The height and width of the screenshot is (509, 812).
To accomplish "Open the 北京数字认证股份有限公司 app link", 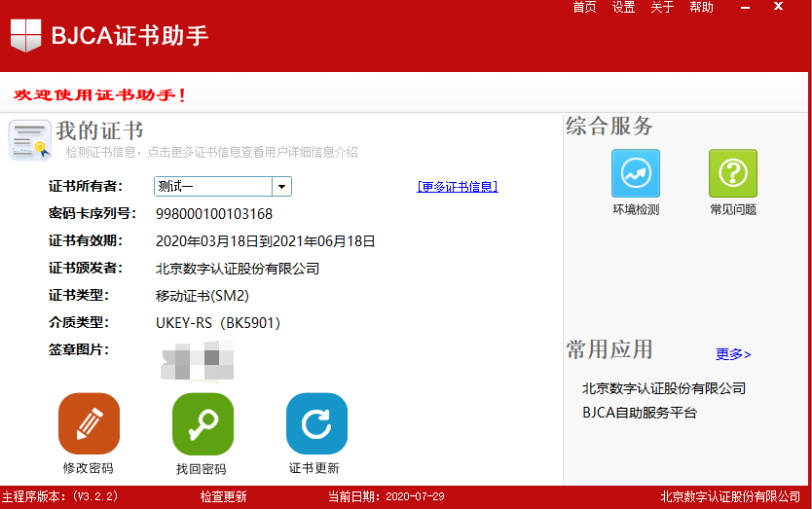I will click(664, 388).
